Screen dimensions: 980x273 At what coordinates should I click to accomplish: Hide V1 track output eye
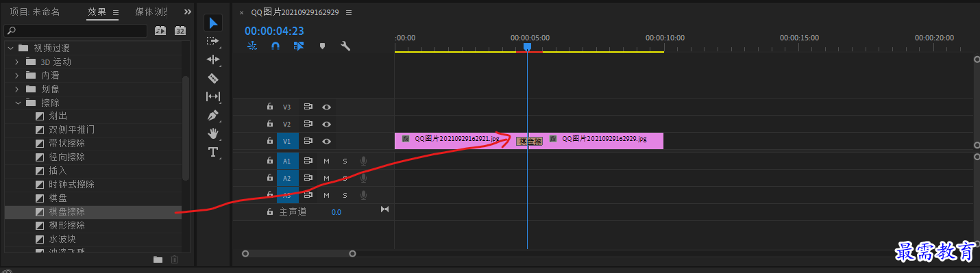click(327, 141)
